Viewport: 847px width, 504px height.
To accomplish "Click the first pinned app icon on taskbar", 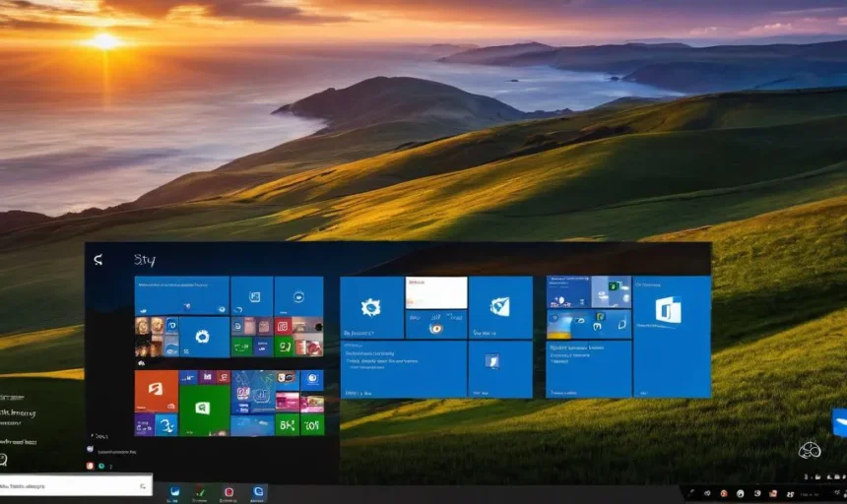I will [x=174, y=491].
